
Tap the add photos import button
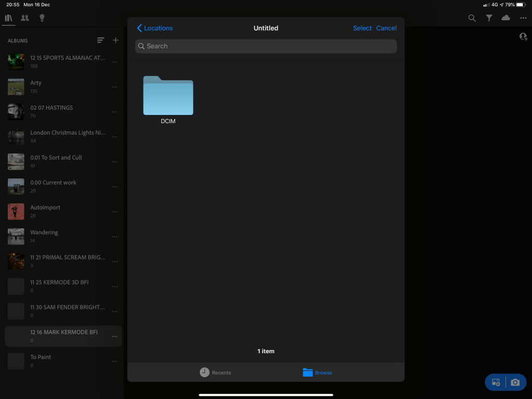coord(496,382)
